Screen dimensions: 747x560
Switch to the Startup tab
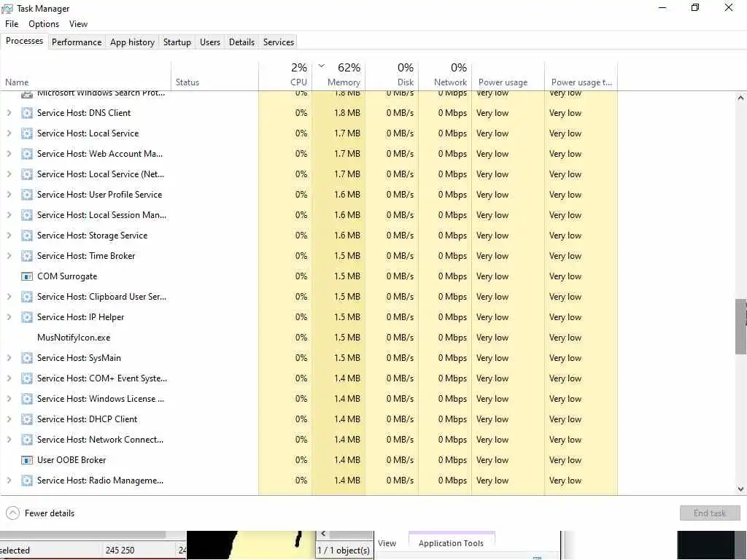click(177, 42)
